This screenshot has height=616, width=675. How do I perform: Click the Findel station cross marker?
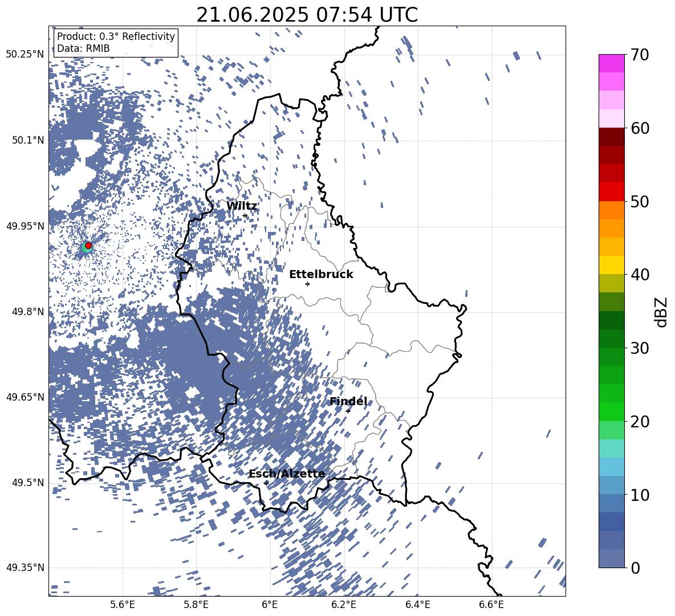click(348, 411)
